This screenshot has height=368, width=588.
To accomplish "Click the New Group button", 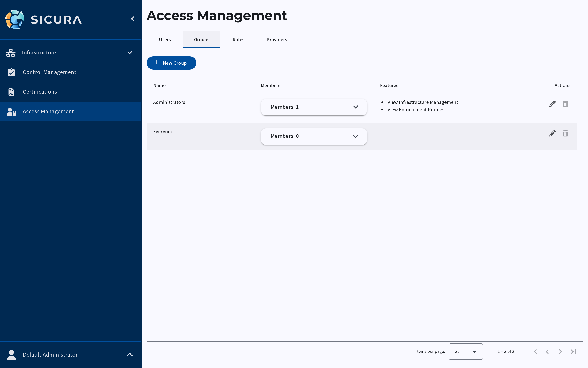I will click(x=171, y=63).
